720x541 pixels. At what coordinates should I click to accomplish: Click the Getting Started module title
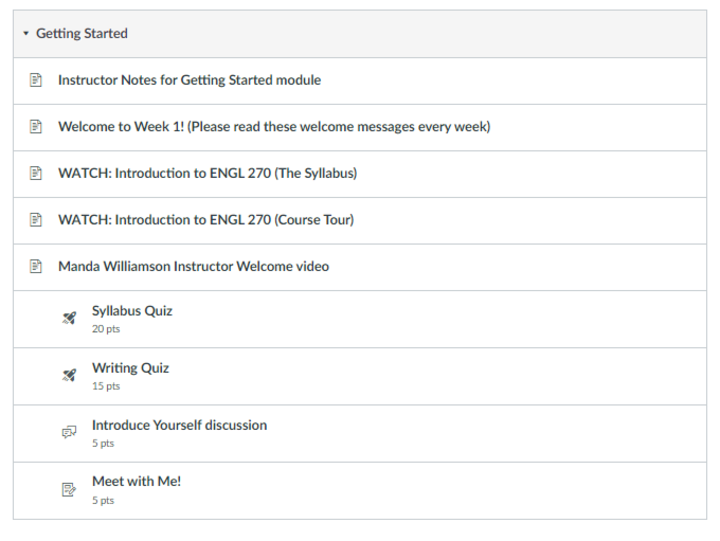pyautogui.click(x=82, y=34)
